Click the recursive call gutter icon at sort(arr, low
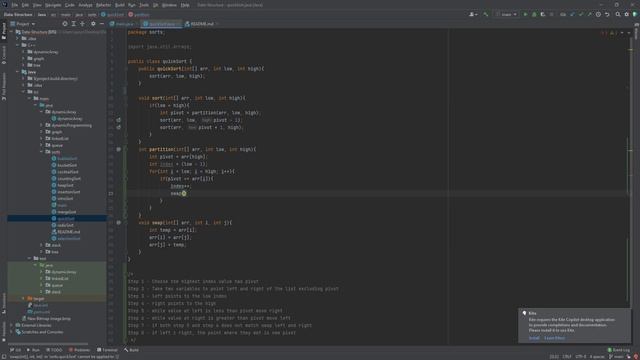This screenshot has width=640, height=360. click(118, 120)
